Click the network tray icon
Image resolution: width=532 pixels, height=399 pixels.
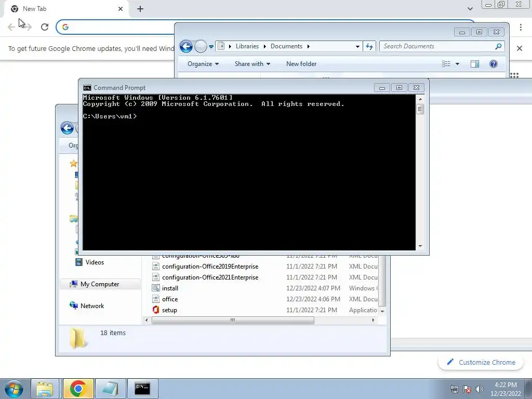(454, 389)
